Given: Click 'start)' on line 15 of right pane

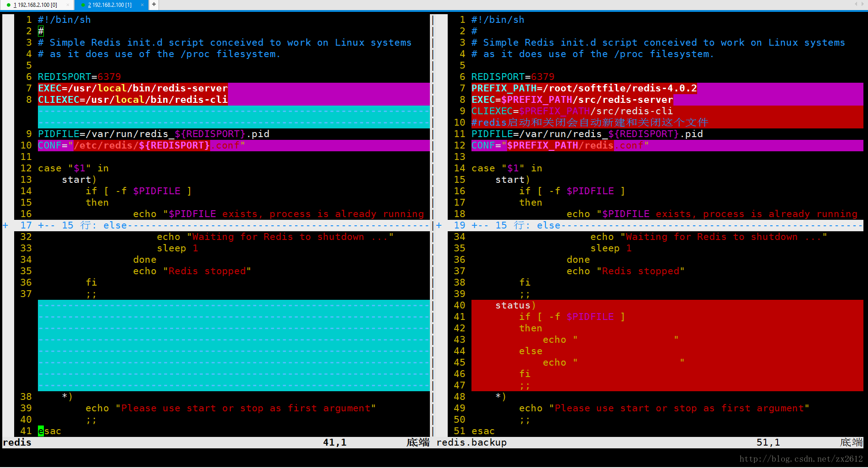Looking at the screenshot, I should [x=513, y=180].
